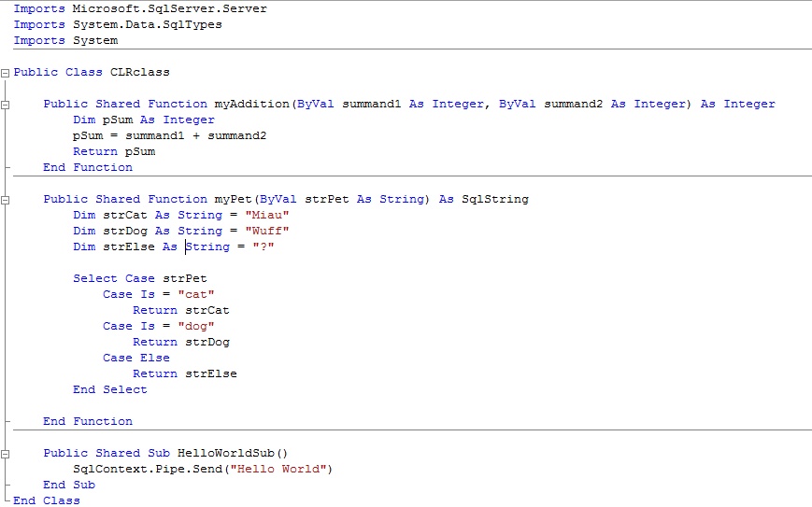Click the 'HelloWorldSub' sub name
The image size is (812, 507).
click(x=225, y=453)
